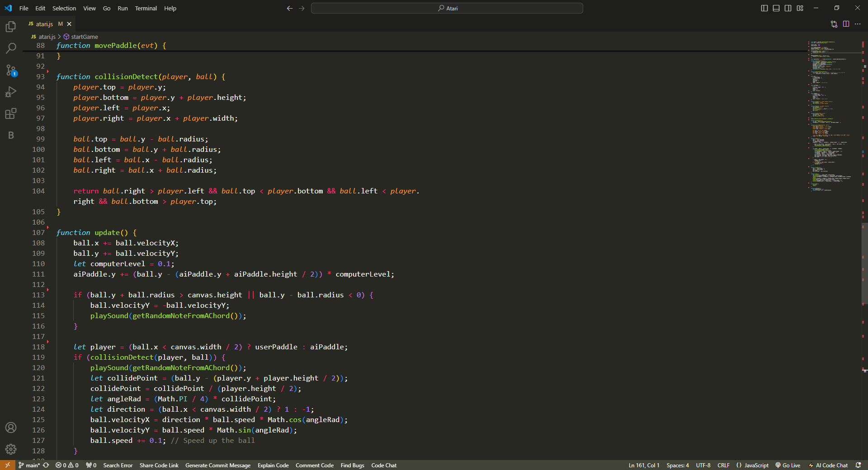Click Code Chat in status bar

(384, 465)
